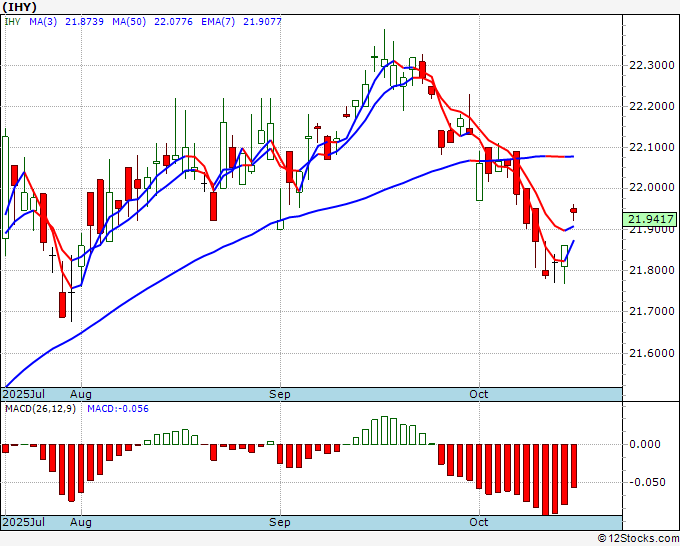This screenshot has width=680, height=546.
Task: Click the MA(3) legend label
Action: point(43,21)
